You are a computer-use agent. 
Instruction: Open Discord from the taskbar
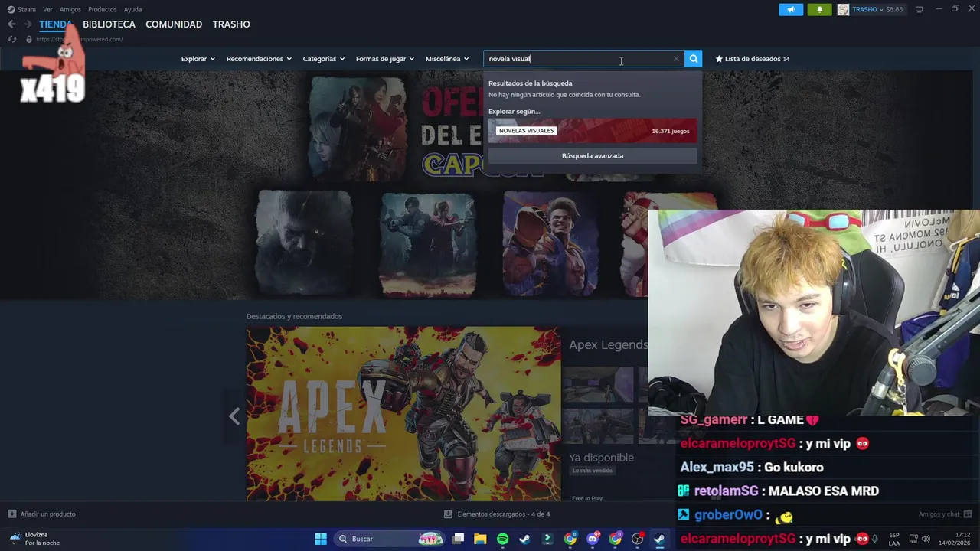point(593,539)
